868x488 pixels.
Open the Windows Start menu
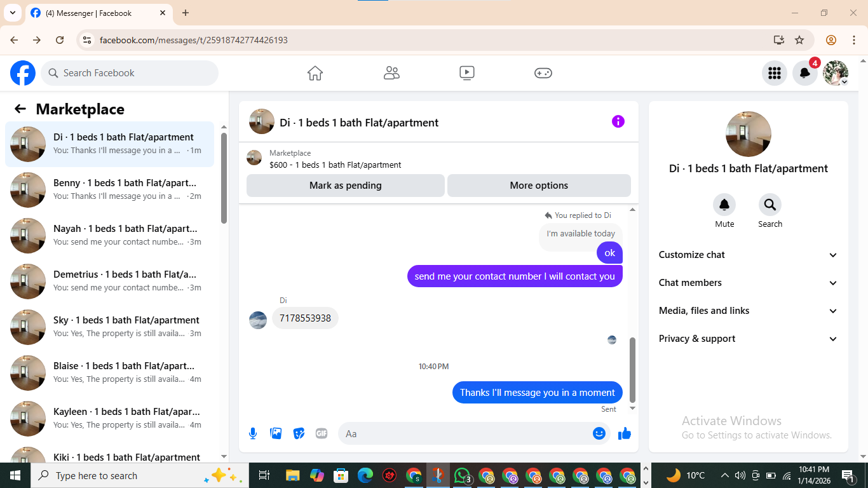(15, 475)
